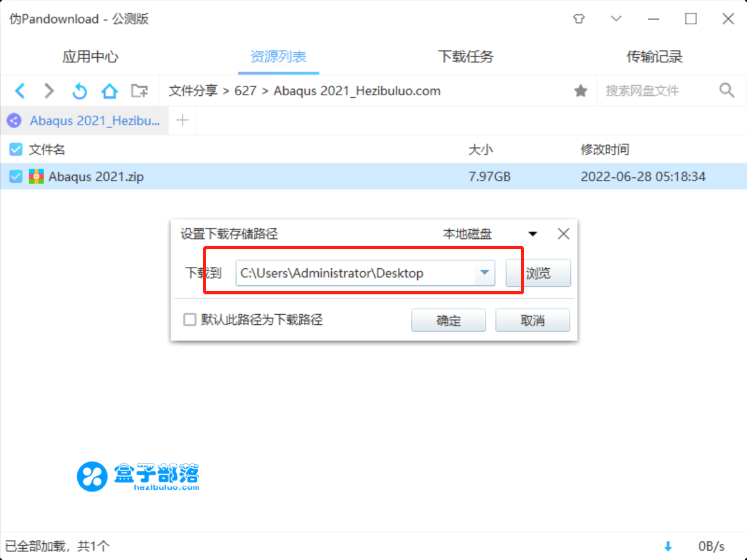Click the 已全部加载，共1个 status text
This screenshot has width=747, height=560.
(x=57, y=546)
